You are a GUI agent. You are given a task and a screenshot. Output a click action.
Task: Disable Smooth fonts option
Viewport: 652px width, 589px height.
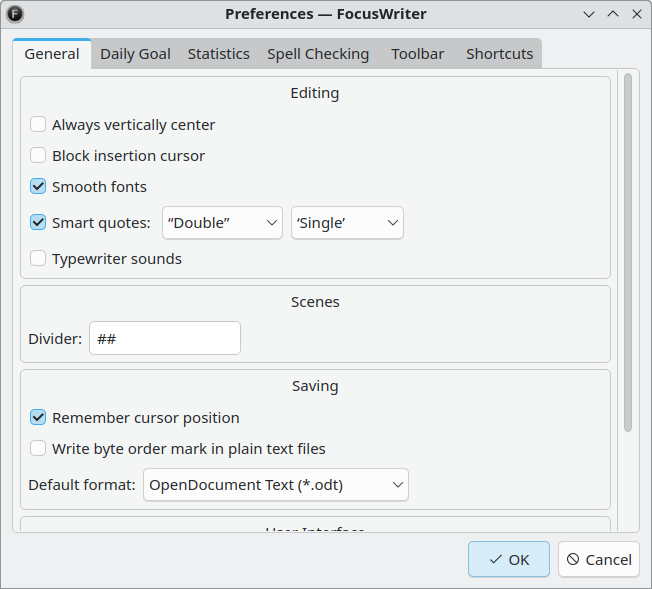tap(38, 186)
